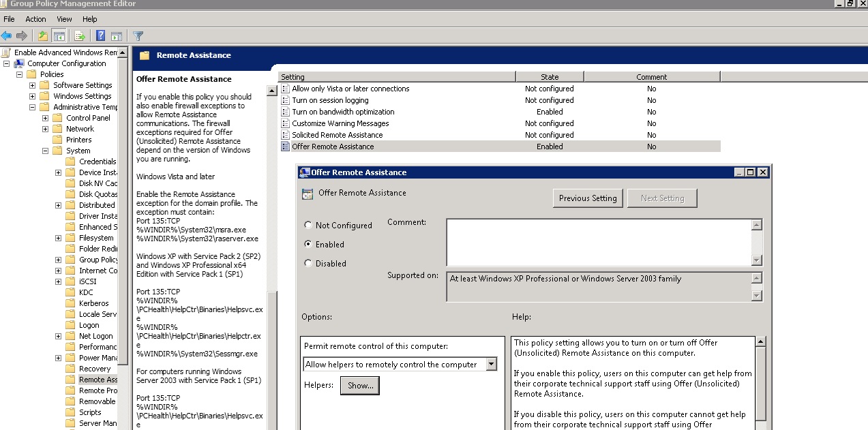Toggle the Show/Hide Console Tree icon
Screen dimensions: 868x430
59,36
